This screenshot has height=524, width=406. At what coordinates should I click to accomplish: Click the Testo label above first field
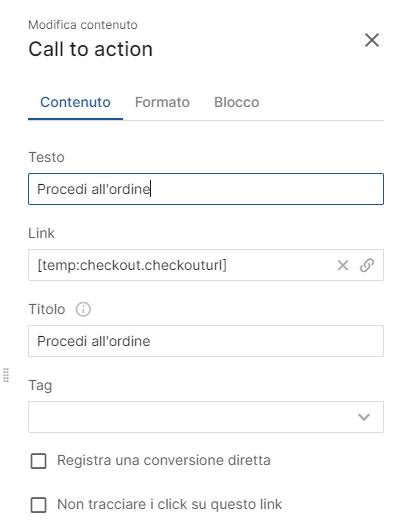click(x=46, y=157)
